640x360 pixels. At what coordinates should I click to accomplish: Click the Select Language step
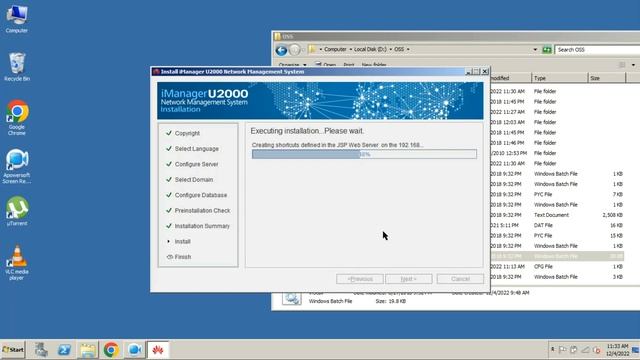click(x=196, y=149)
